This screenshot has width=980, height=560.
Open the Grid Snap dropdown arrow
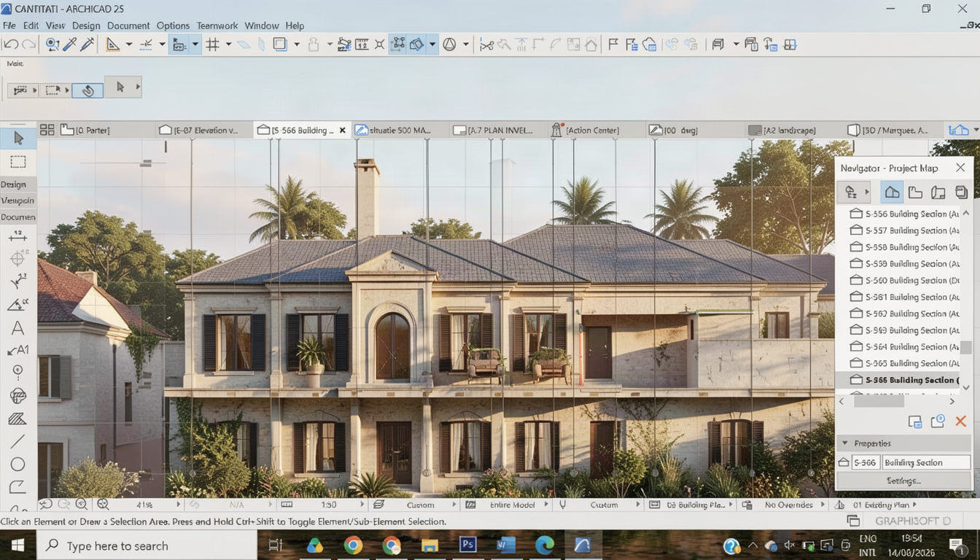point(228,45)
